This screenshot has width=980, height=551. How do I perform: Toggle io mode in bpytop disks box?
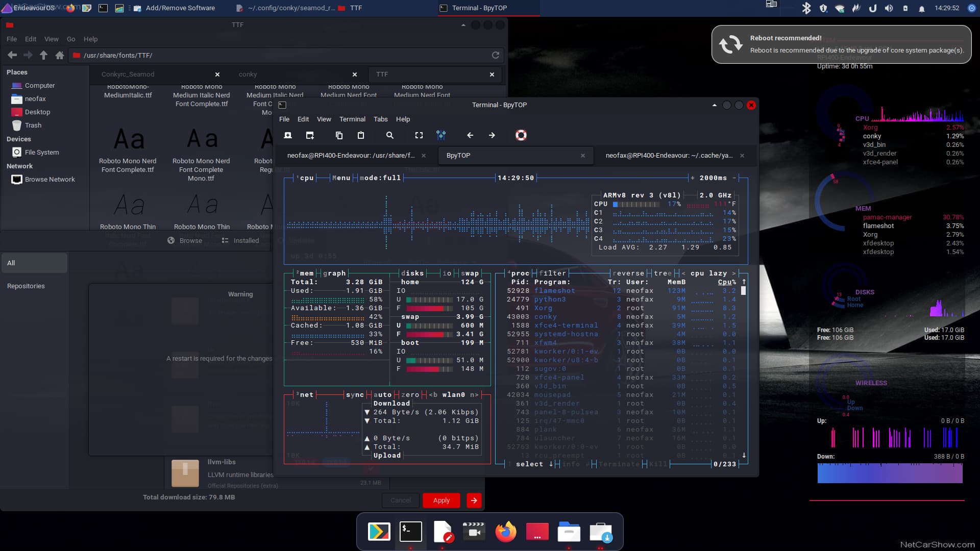tap(447, 273)
